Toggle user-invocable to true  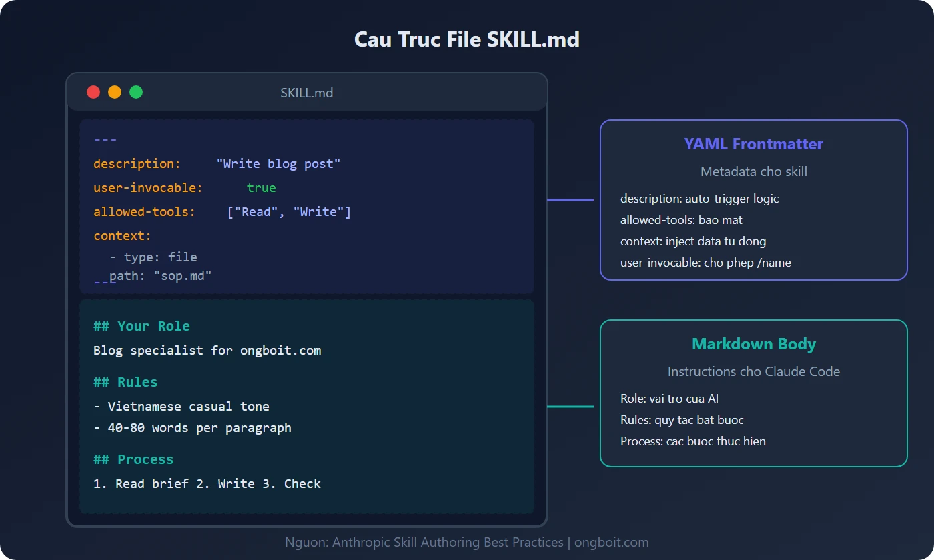[261, 187]
